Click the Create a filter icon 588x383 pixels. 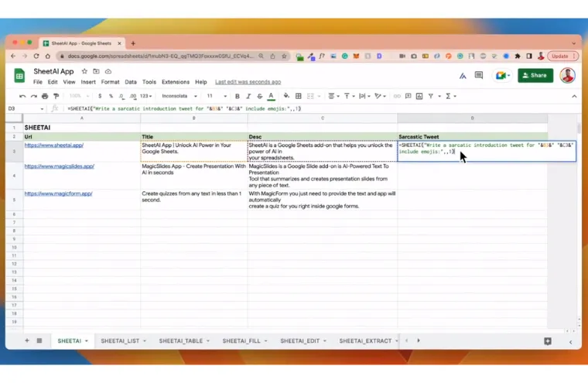click(x=431, y=96)
